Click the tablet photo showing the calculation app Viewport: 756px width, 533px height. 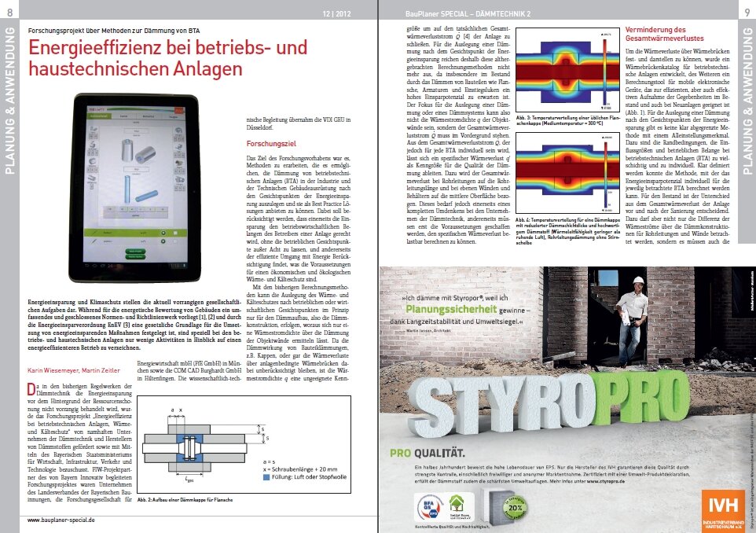134,188
